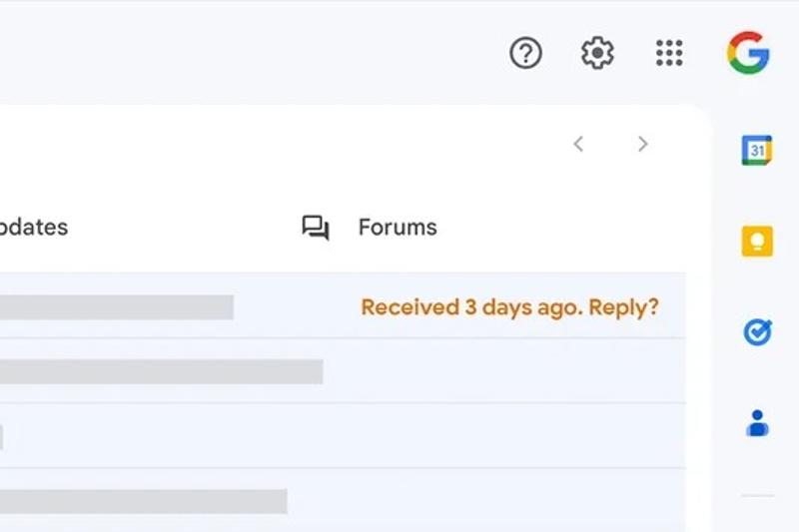Screen dimensions: 799x532
Task: Open the fourth email in the list
Action: (x=144, y=501)
